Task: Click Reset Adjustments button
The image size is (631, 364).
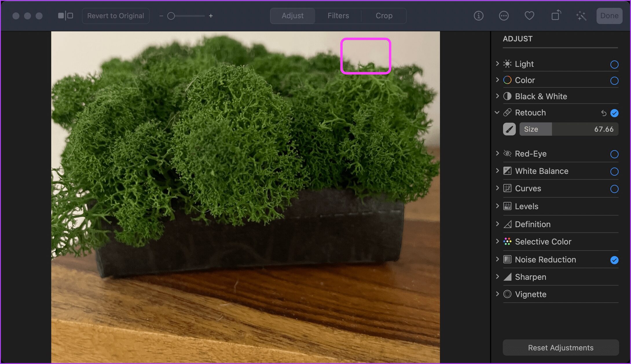Action: [x=561, y=347]
